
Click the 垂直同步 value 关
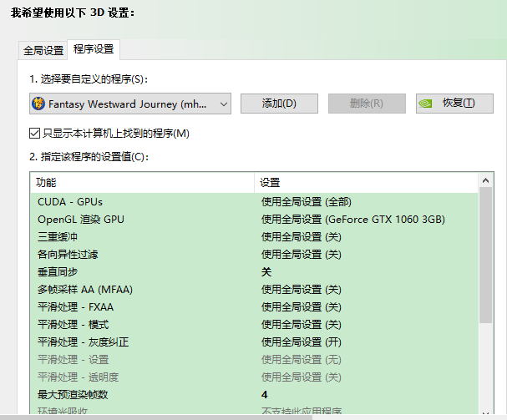tap(266, 272)
